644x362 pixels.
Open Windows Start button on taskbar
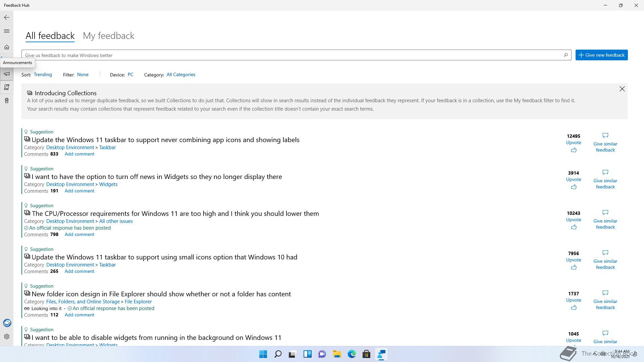pyautogui.click(x=263, y=354)
